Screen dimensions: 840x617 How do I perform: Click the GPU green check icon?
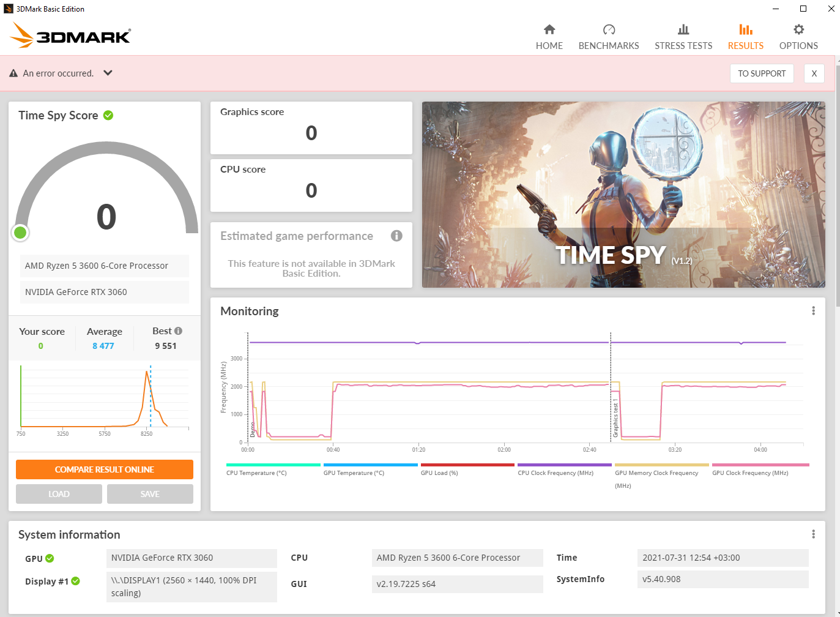[x=50, y=558]
